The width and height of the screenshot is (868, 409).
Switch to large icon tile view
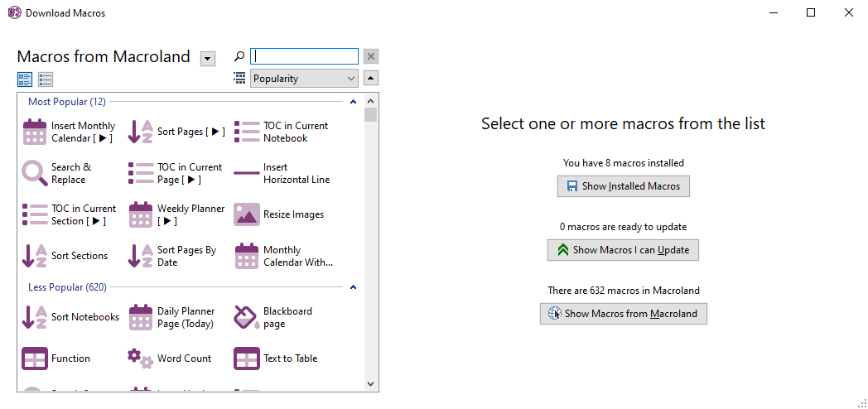coord(25,79)
